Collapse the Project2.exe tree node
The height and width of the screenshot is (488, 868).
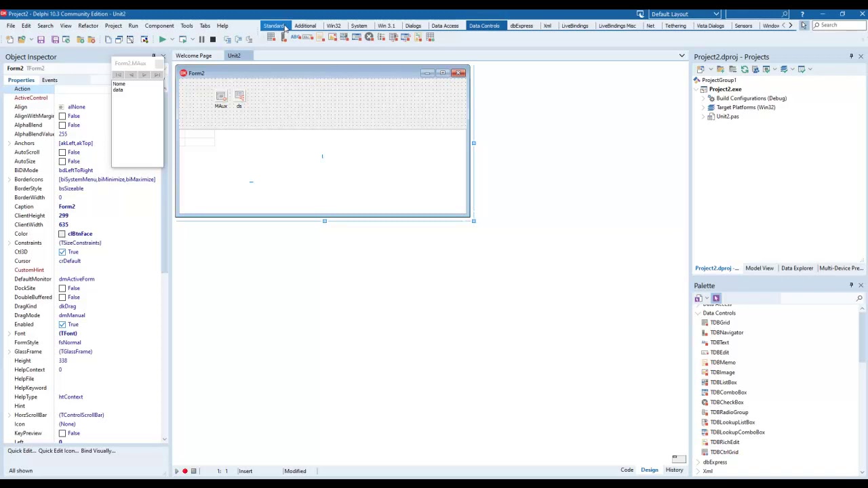[696, 89]
